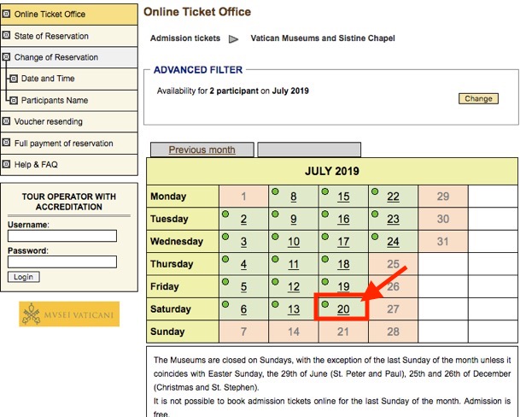Select July 2 date link
Viewport: 532px width, 417px height.
click(243, 219)
